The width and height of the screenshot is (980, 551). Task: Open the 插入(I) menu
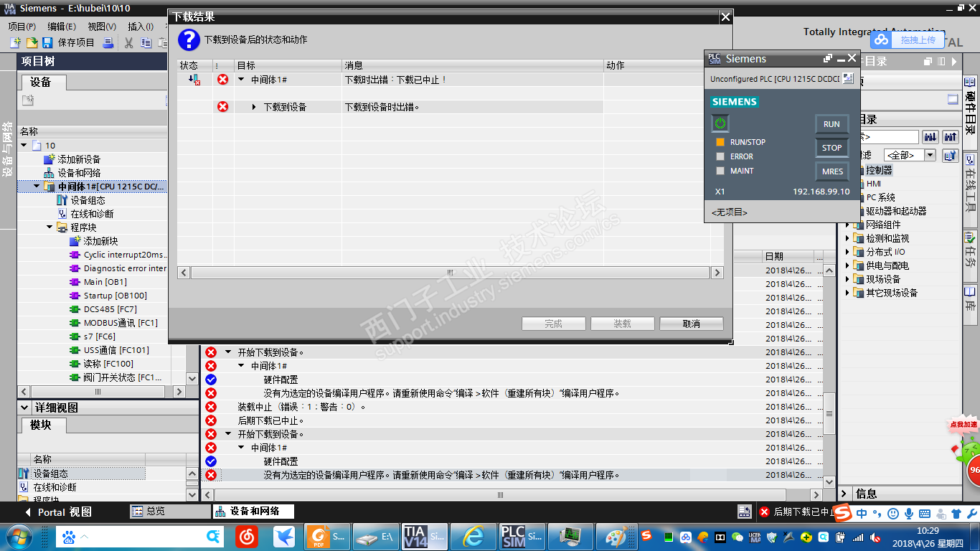(141, 27)
